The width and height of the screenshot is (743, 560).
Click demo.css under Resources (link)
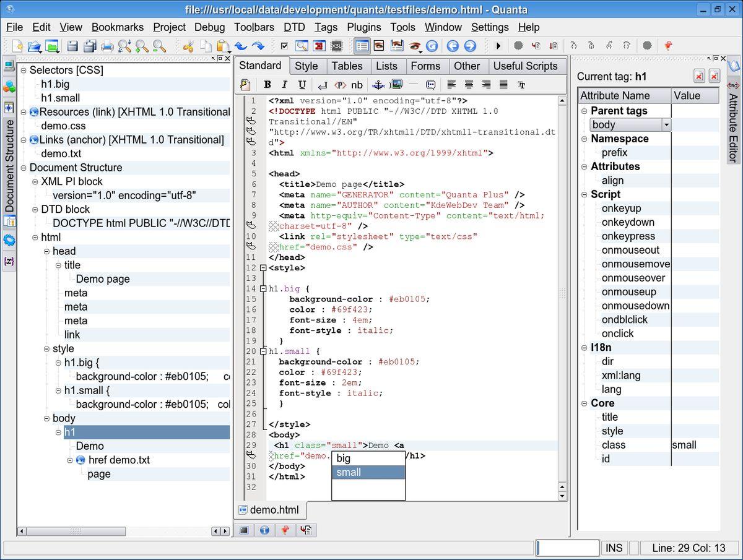tap(63, 126)
